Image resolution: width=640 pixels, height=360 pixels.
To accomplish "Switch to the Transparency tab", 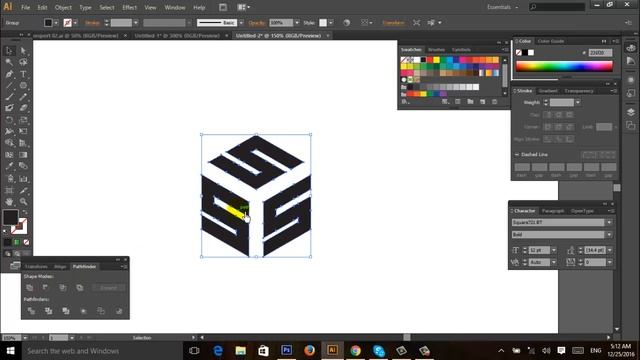I will (579, 91).
